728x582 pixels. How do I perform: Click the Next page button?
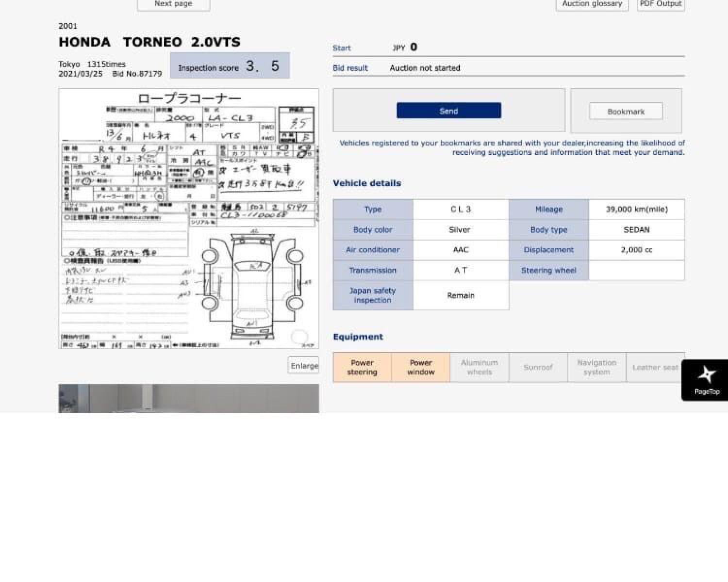click(x=173, y=4)
